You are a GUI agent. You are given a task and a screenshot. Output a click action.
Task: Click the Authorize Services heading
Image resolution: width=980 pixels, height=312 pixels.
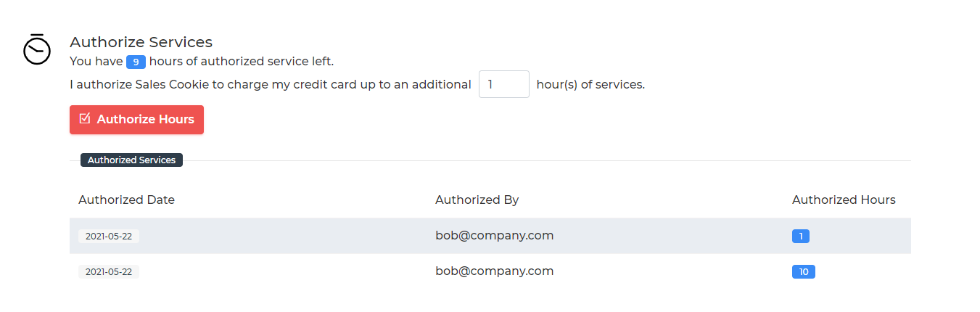[x=141, y=42]
